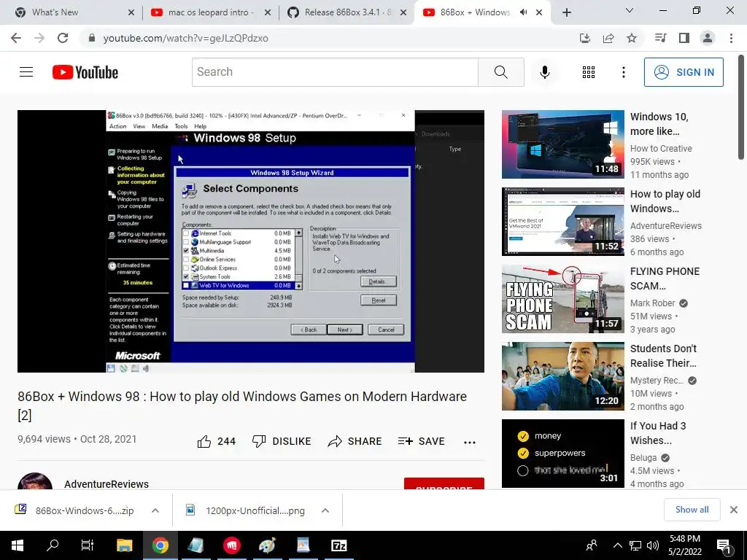The image size is (747, 560).
Task: Show hidden system tray icons
Action: pyautogui.click(x=617, y=545)
